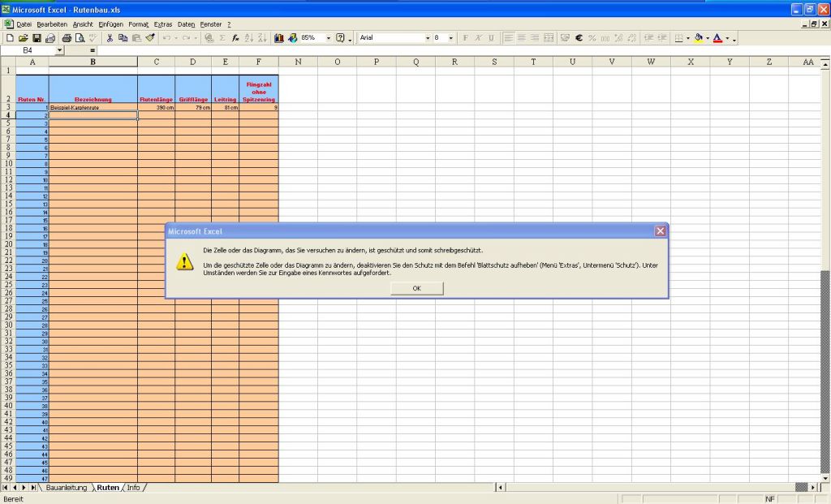This screenshot has width=831, height=504.
Task: Click the Print icon in toolbar
Action: [67, 38]
